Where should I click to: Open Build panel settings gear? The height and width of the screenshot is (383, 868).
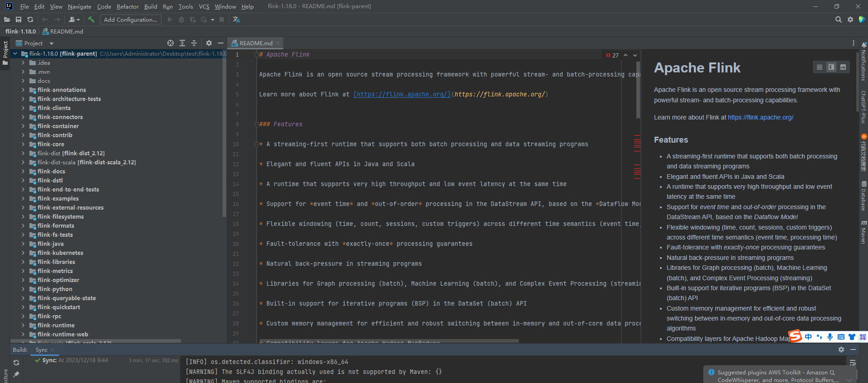click(x=841, y=349)
